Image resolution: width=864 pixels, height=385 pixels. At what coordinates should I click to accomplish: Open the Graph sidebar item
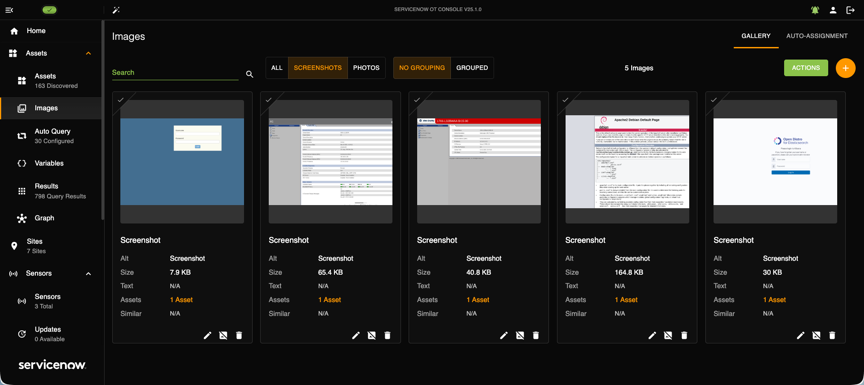[x=51, y=218]
